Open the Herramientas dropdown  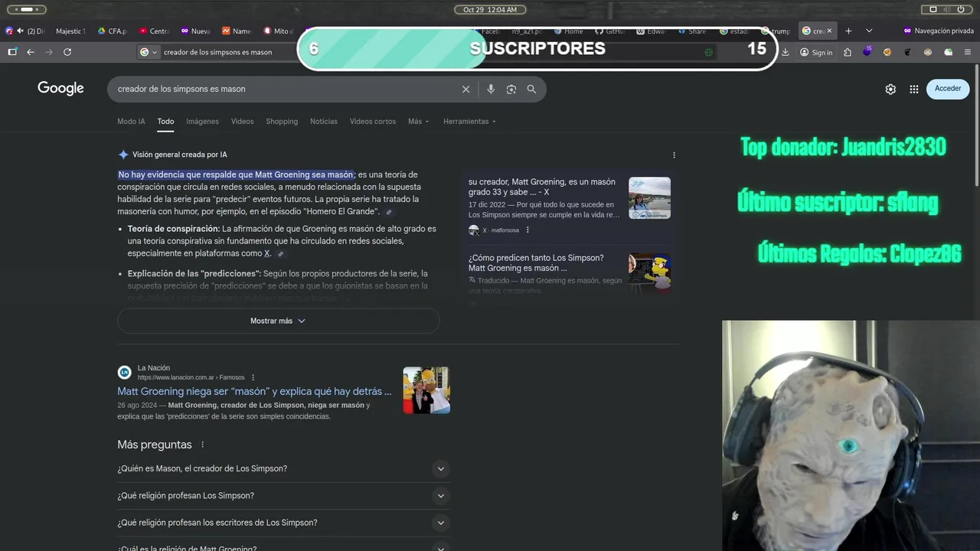pyautogui.click(x=469, y=122)
